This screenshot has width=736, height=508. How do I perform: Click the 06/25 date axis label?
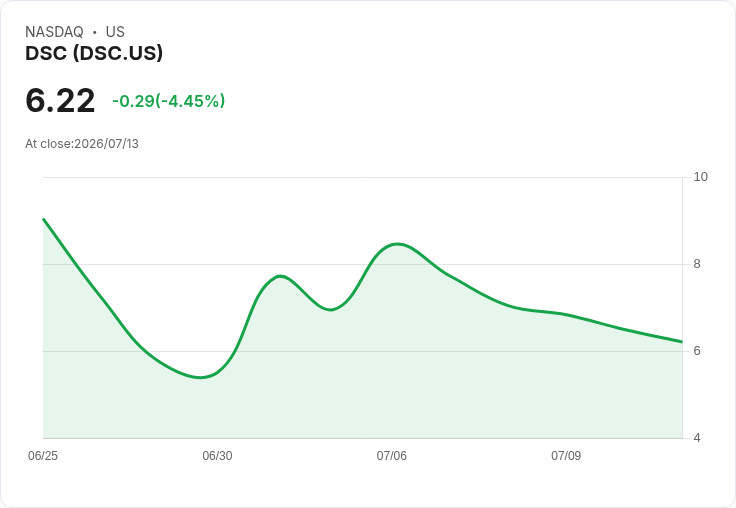pyautogui.click(x=43, y=456)
